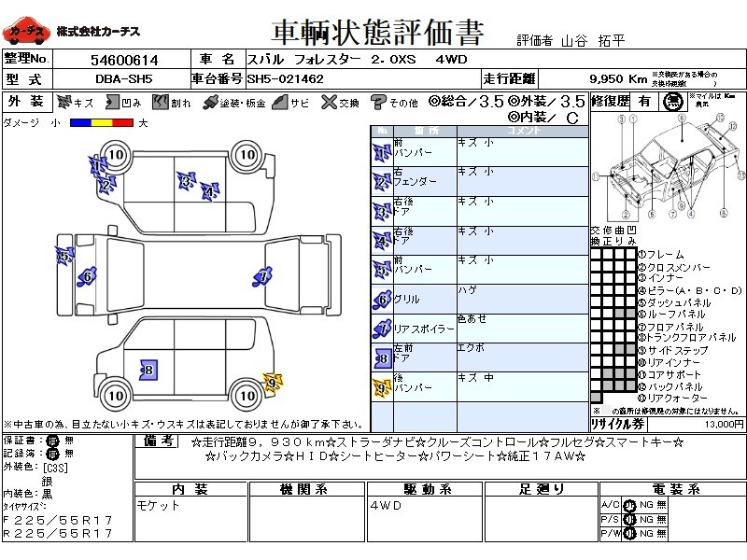Viewport: 747px width, 560px height.
Task: Click the カーチス red car logo
Action: click(x=26, y=32)
